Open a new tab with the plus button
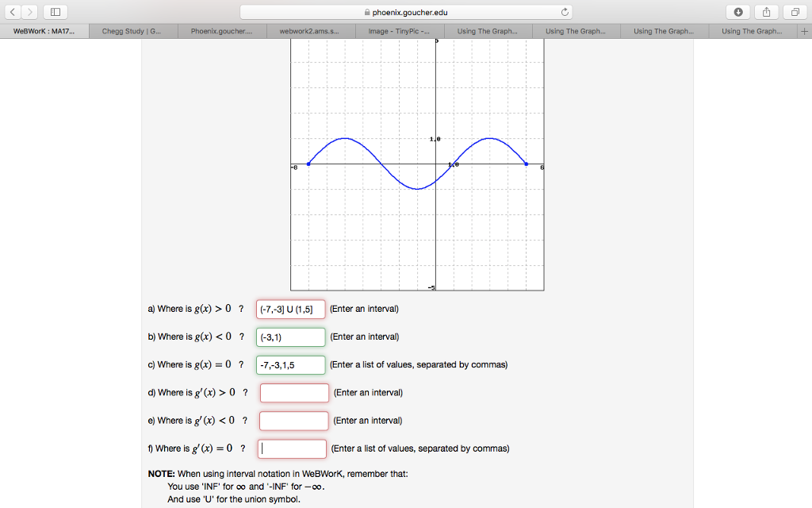The width and height of the screenshot is (812, 508). pos(805,31)
